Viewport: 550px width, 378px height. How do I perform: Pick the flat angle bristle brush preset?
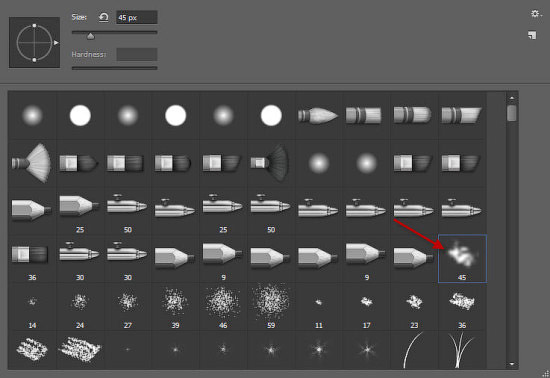(461, 115)
